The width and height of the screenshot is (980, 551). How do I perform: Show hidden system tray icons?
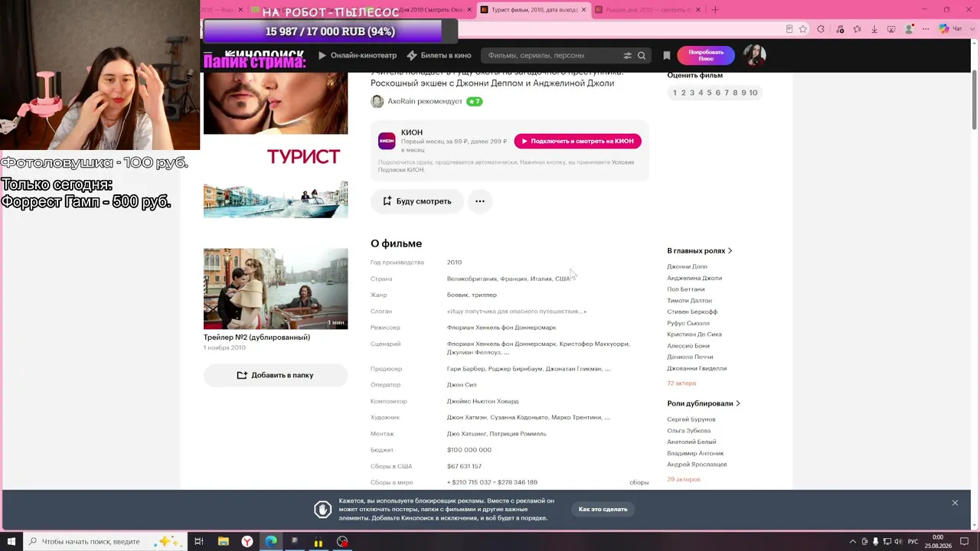pos(853,542)
